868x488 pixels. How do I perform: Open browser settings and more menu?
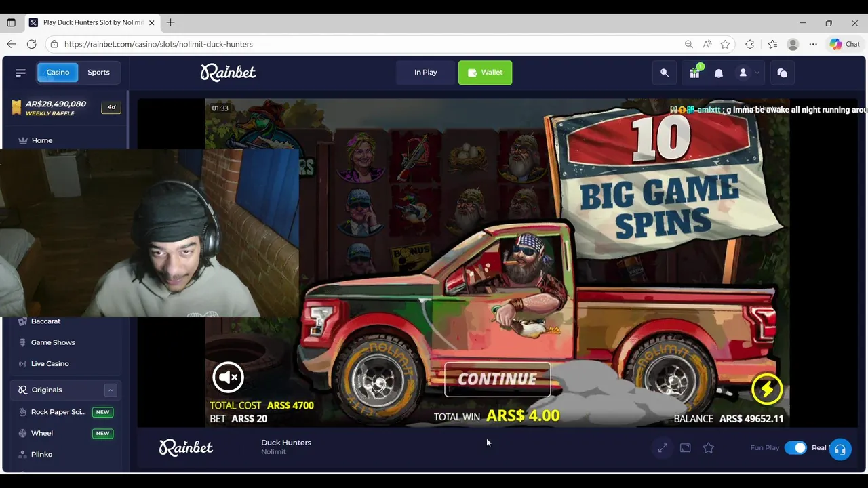(x=813, y=44)
